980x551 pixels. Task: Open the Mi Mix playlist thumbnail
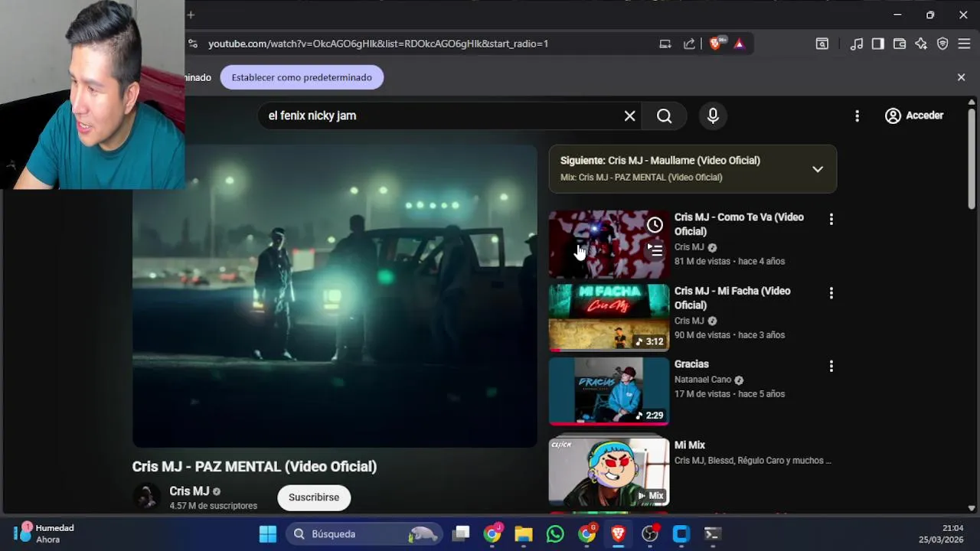[609, 471]
